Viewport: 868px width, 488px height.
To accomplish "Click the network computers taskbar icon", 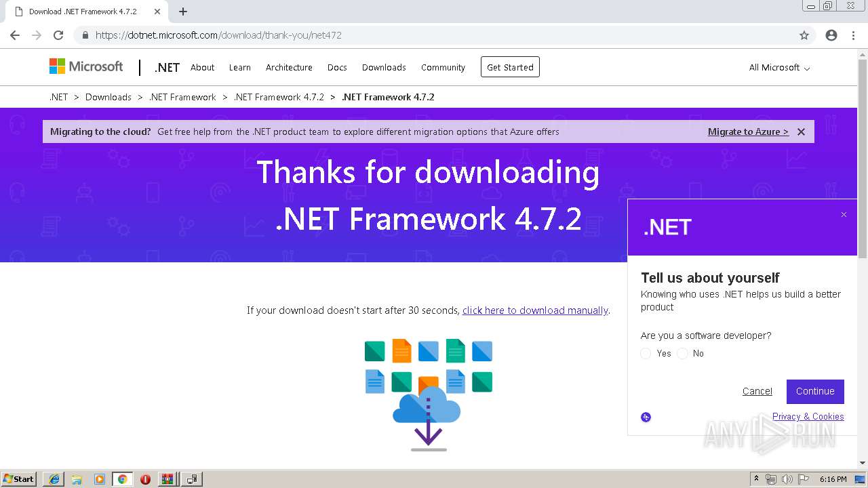I will coord(192,479).
